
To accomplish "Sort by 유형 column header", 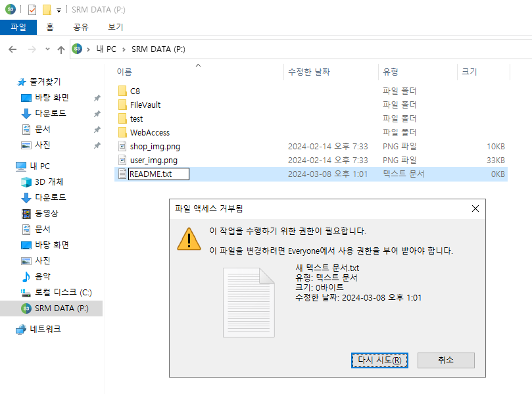I will click(390, 72).
